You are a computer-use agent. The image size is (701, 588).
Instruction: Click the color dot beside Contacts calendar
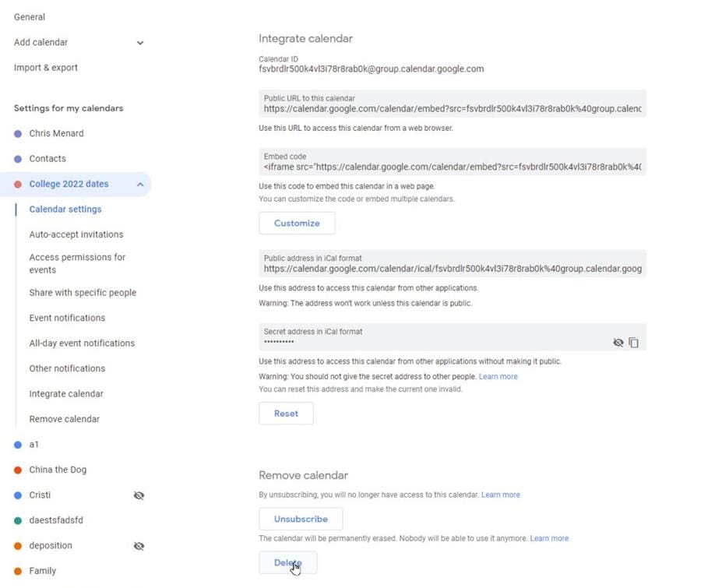(x=16, y=158)
